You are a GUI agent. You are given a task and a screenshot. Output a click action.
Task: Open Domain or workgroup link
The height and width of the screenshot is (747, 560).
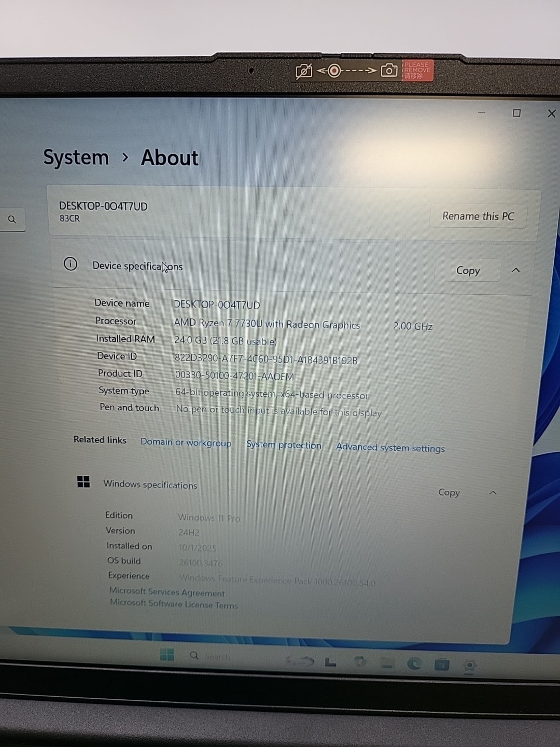click(x=186, y=442)
